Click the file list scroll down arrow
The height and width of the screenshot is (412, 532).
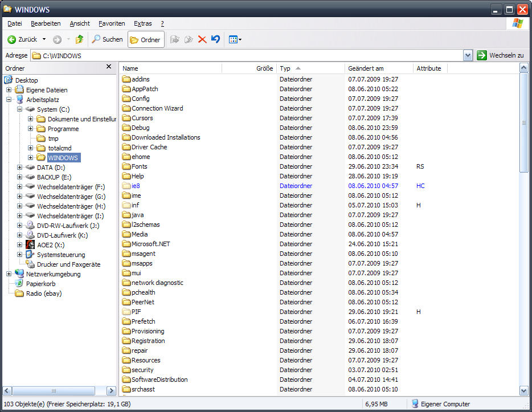click(x=523, y=390)
